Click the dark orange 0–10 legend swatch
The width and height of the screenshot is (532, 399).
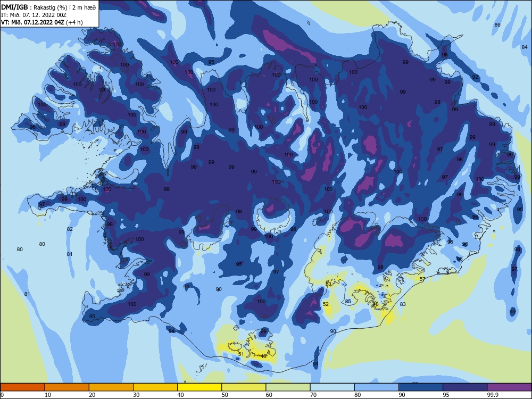point(23,387)
